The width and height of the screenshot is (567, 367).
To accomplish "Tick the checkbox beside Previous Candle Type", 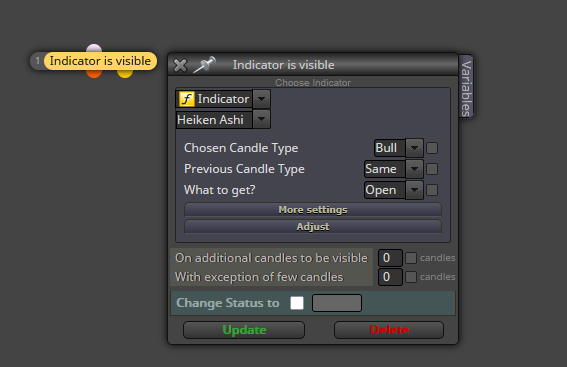I will (432, 169).
